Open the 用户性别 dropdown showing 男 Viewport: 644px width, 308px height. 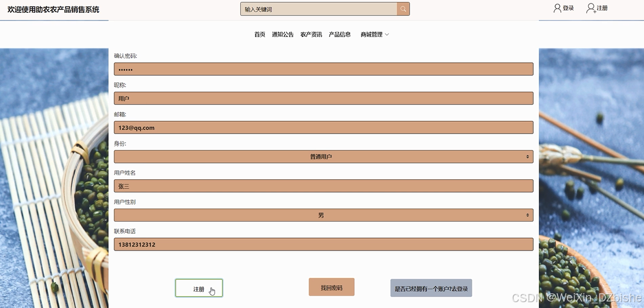click(x=324, y=215)
